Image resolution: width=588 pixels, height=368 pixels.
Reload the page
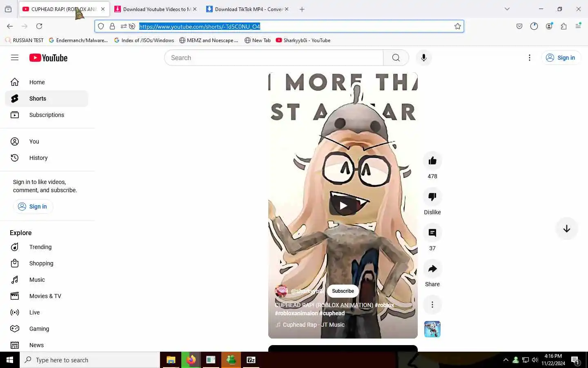click(39, 26)
